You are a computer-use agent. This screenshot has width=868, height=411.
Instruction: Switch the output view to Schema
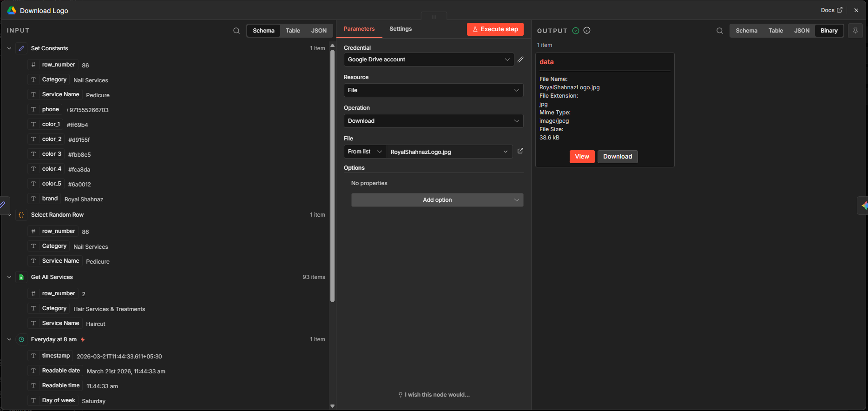[x=746, y=31]
